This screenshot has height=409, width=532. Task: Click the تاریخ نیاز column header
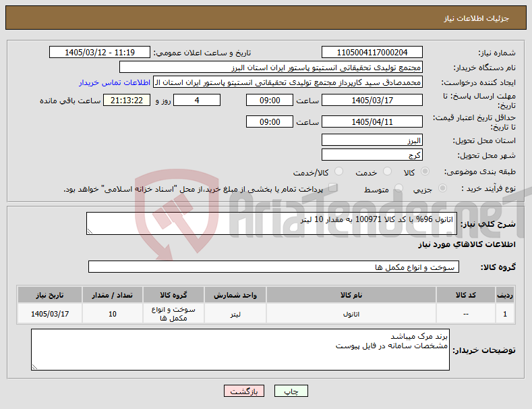50,295
